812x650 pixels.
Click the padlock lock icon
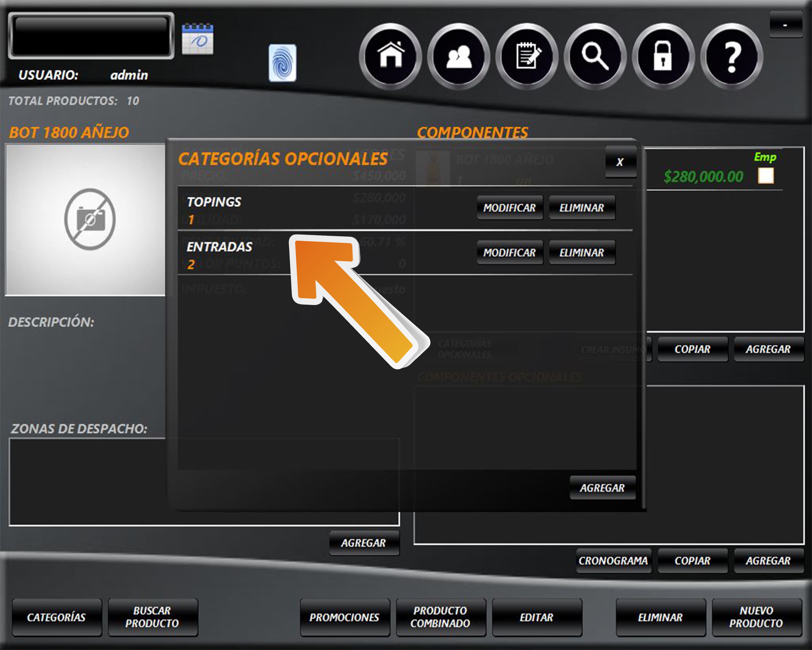[663, 56]
